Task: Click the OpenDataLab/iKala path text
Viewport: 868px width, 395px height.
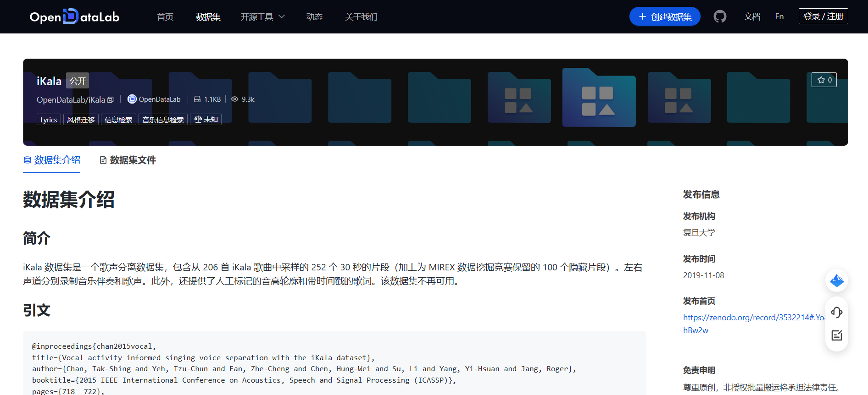Action: click(71, 100)
